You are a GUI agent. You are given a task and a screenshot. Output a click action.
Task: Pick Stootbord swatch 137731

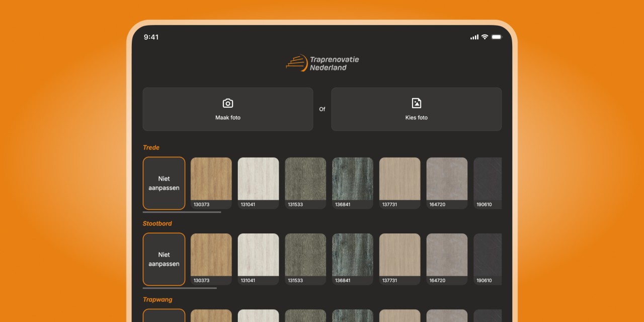400,259
